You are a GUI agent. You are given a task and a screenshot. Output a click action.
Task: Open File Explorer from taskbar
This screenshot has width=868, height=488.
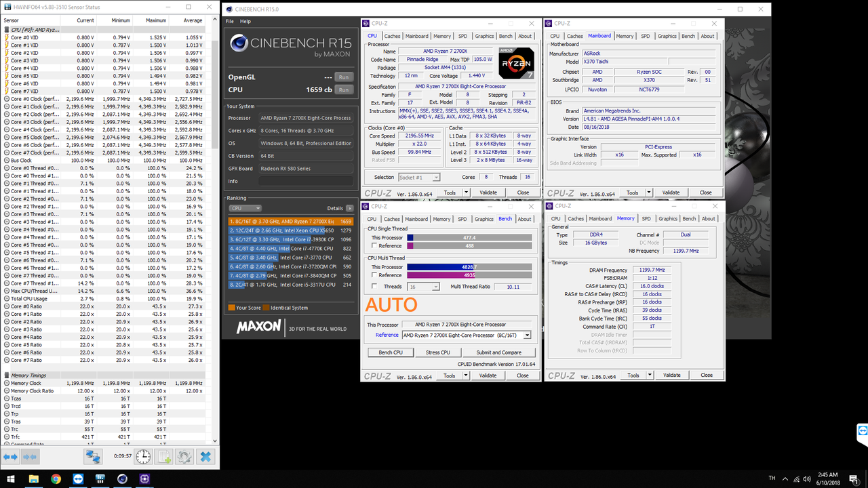[33, 479]
